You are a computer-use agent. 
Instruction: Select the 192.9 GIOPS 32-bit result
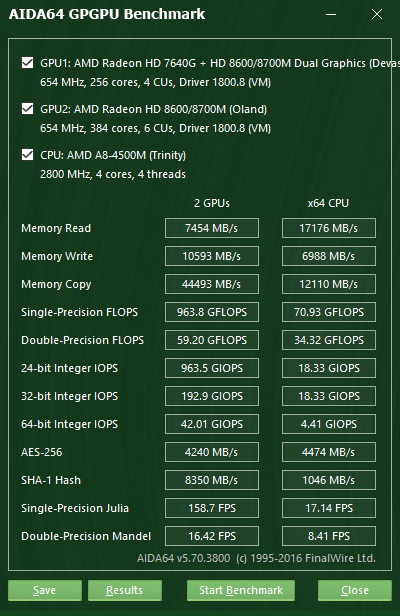coord(212,396)
